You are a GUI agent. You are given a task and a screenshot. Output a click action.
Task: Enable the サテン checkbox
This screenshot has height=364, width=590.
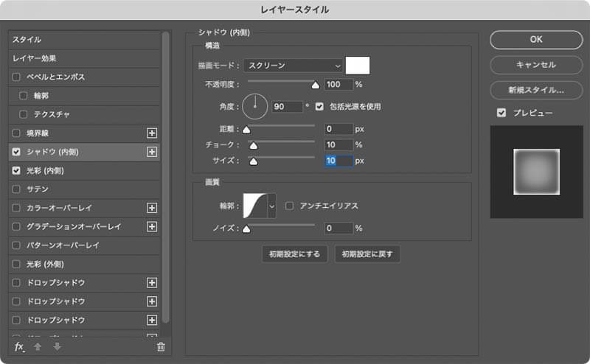(x=16, y=189)
